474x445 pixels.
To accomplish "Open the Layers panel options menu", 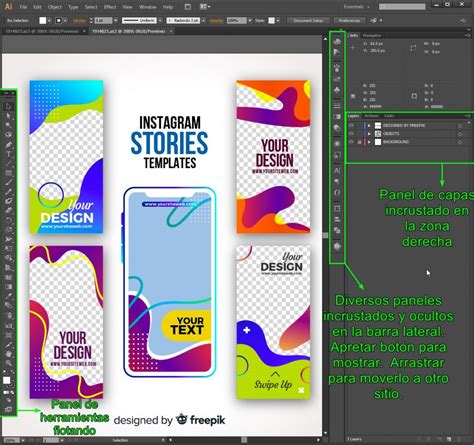I will tap(468, 116).
